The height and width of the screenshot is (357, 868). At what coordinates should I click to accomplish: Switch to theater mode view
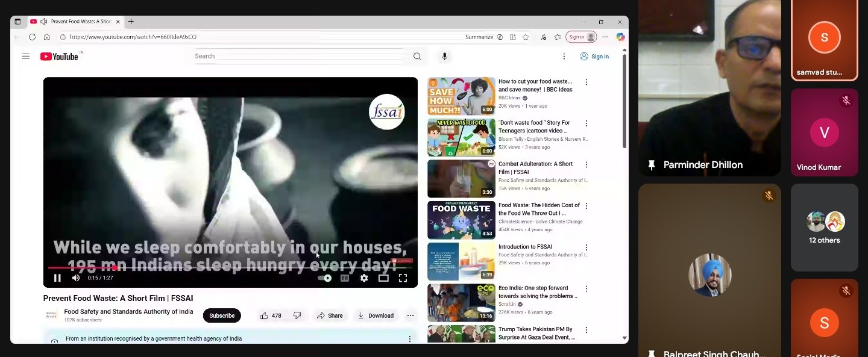(383, 278)
